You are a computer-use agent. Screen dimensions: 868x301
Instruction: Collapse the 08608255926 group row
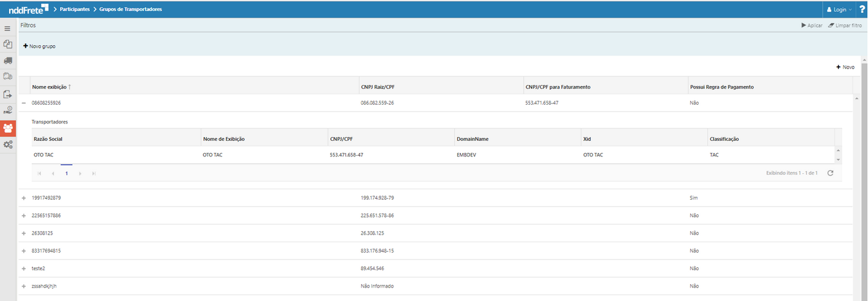pos(24,103)
